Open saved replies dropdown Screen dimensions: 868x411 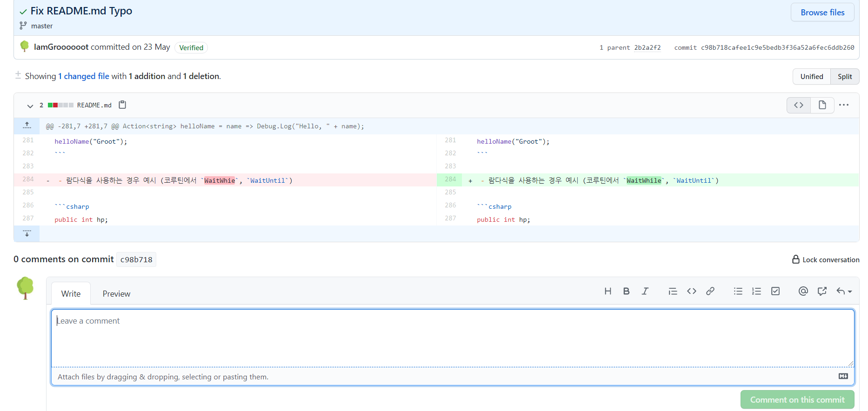pyautogui.click(x=844, y=291)
